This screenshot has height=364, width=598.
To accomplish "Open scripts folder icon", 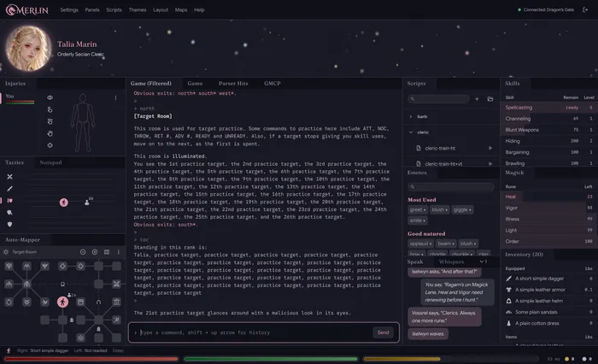I will pos(490,99).
